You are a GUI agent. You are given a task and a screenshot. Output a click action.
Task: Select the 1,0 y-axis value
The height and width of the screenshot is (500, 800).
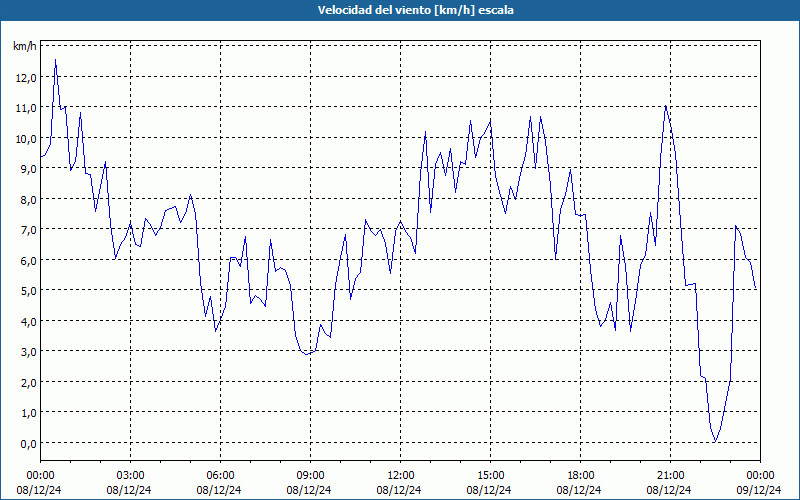(x=29, y=413)
